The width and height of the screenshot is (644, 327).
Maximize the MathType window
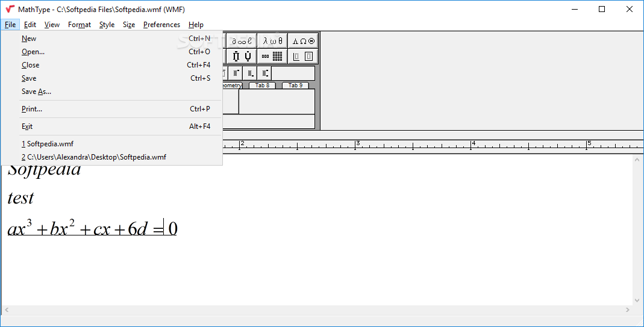[x=602, y=9]
